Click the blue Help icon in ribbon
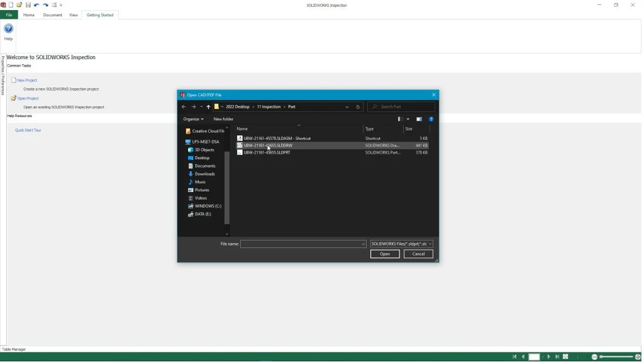The width and height of the screenshot is (644, 362). coord(8,29)
